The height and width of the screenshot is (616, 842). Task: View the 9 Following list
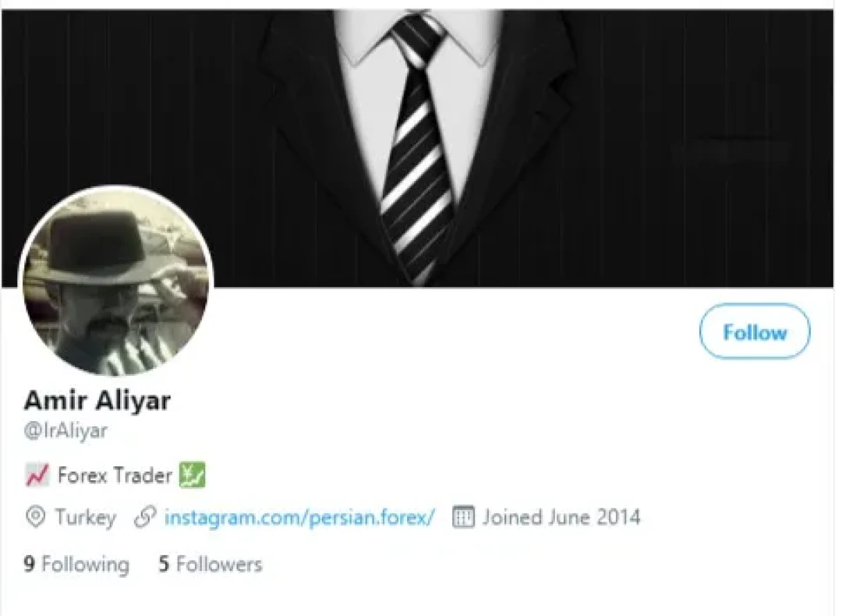76,564
